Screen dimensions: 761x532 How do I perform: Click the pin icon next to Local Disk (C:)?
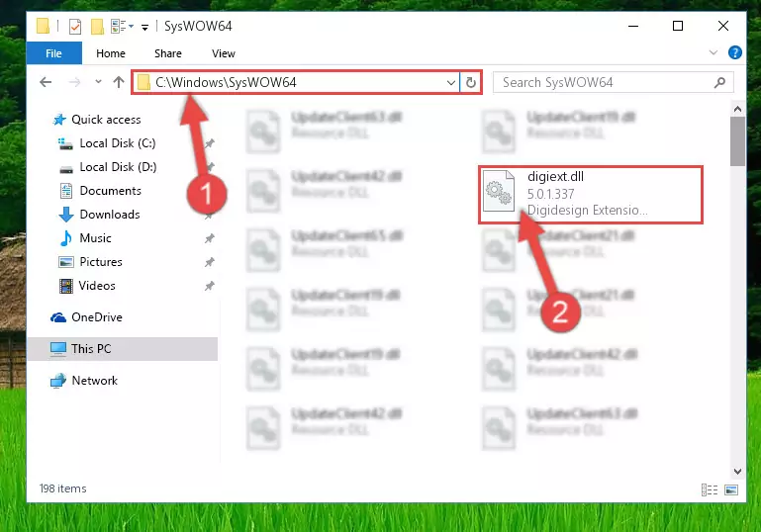pyautogui.click(x=209, y=143)
